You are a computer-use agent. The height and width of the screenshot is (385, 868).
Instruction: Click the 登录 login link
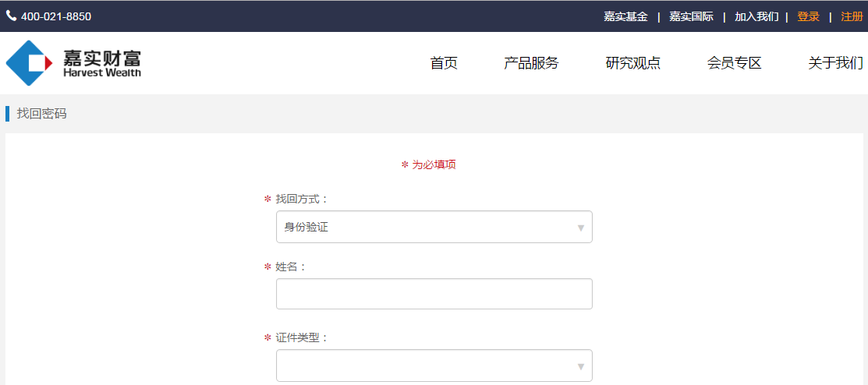[x=808, y=16]
